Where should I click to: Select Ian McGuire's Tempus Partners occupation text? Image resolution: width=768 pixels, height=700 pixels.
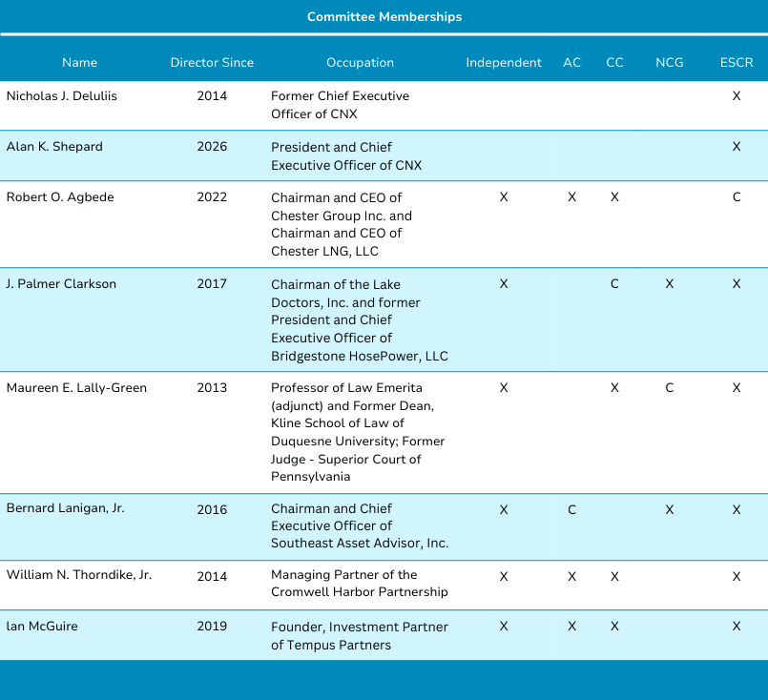pyautogui.click(x=359, y=635)
